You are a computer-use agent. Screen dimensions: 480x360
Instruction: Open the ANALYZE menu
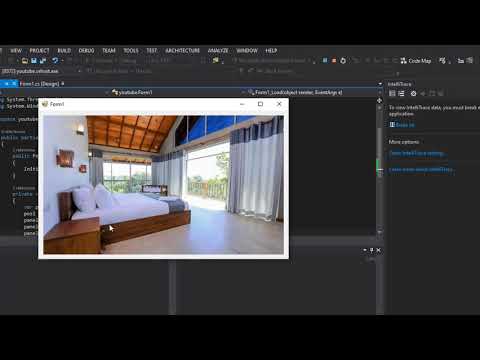point(218,51)
